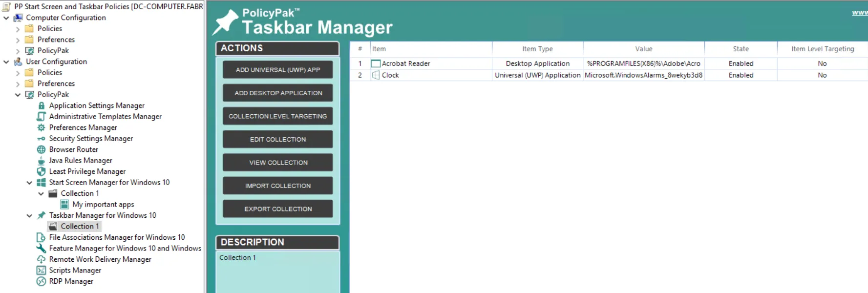Click Collection 1 description text box
This screenshot has height=293, width=868.
(x=278, y=272)
